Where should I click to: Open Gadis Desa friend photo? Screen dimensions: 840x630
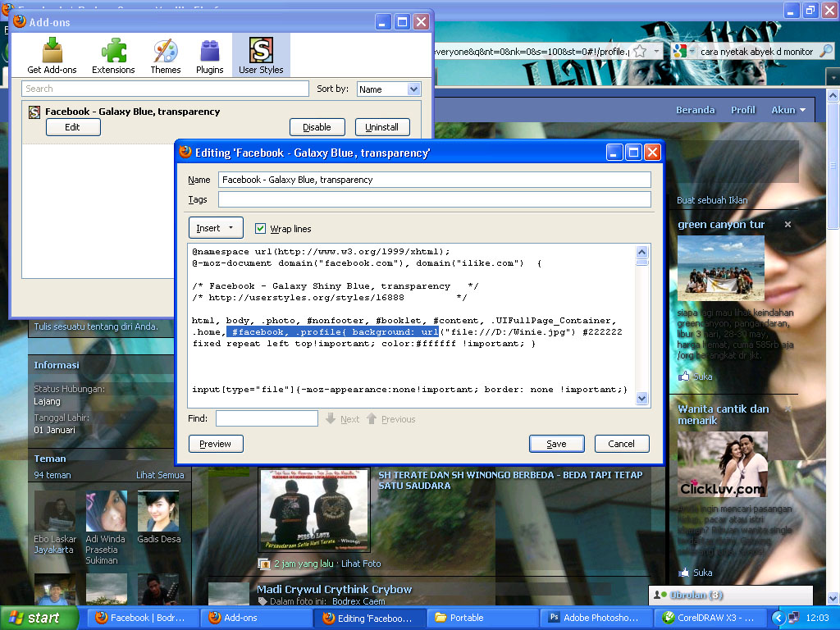pos(158,511)
